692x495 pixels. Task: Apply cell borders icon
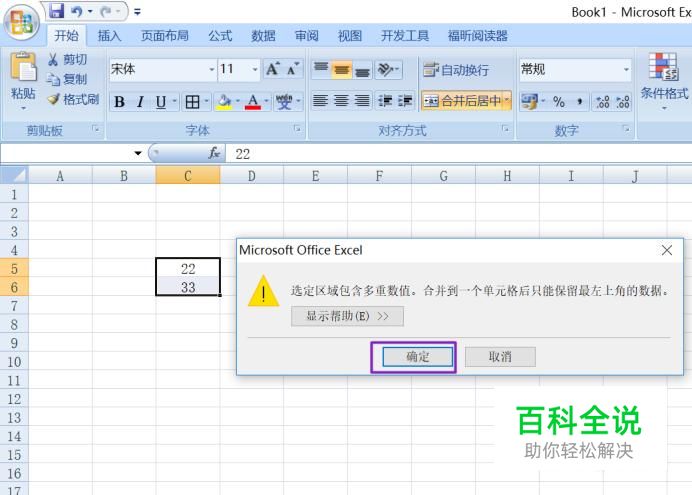click(x=192, y=102)
